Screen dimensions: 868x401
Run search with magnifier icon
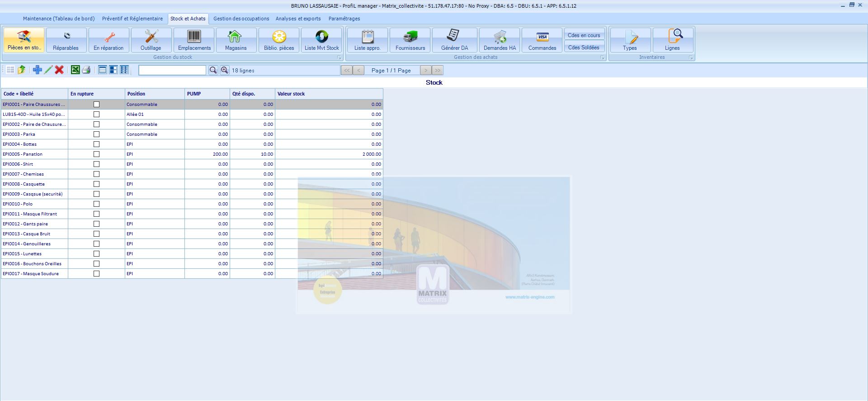[x=213, y=70]
